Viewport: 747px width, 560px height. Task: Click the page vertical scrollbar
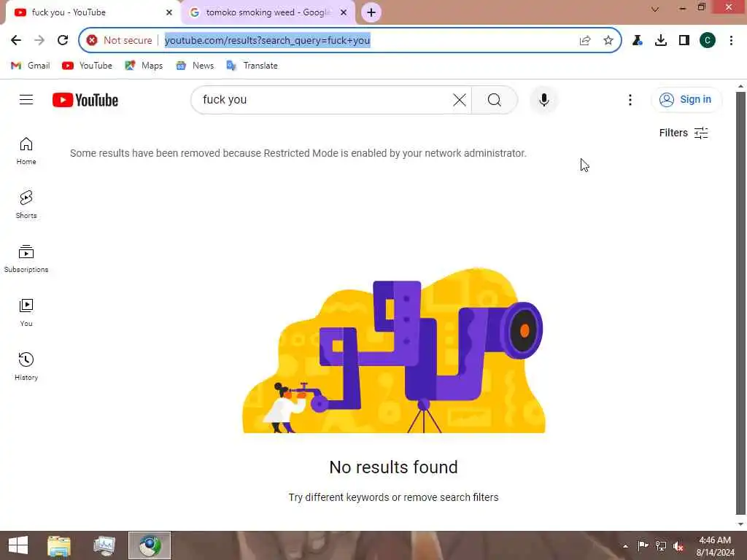740,303
